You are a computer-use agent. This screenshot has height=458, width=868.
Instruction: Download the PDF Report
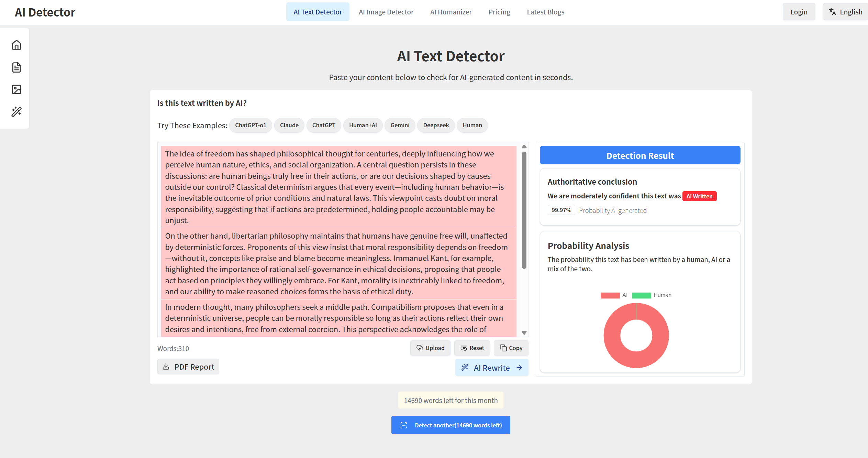click(x=188, y=367)
